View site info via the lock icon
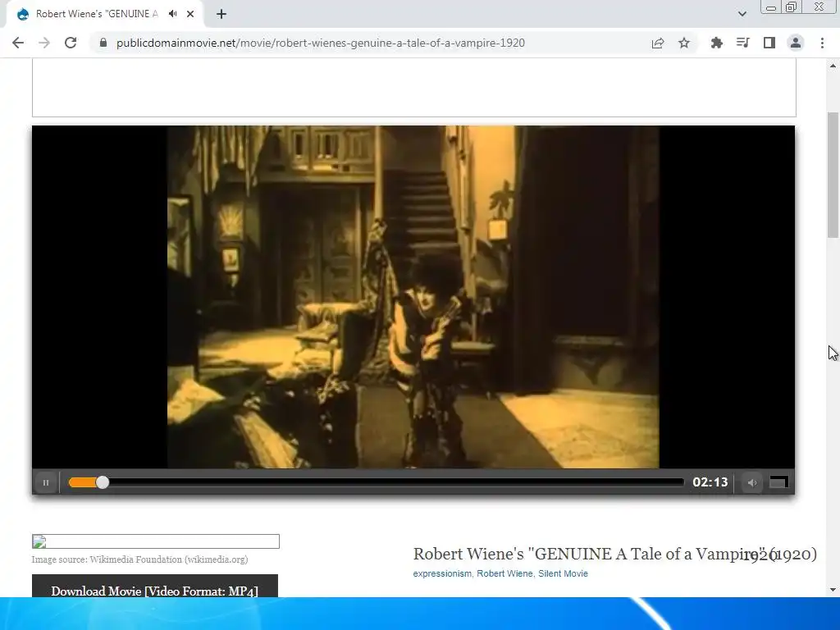 [103, 43]
